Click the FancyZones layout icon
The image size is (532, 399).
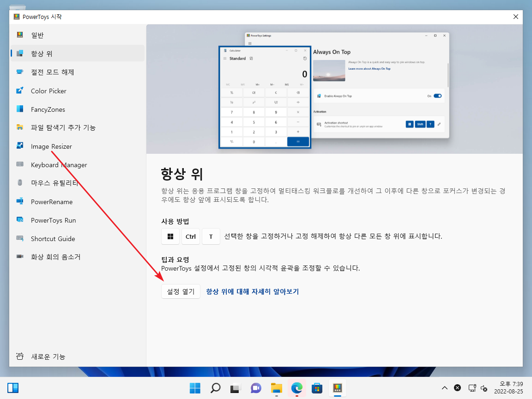point(20,109)
